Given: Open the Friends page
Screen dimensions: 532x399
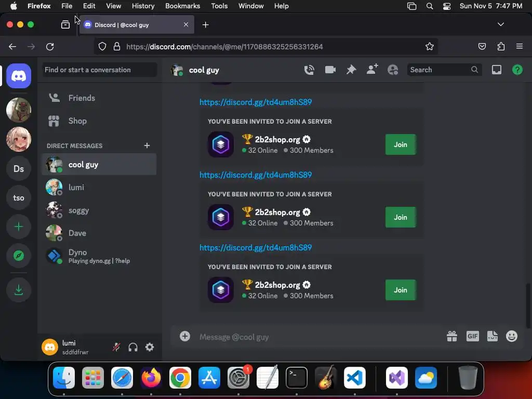Looking at the screenshot, I should [99, 98].
